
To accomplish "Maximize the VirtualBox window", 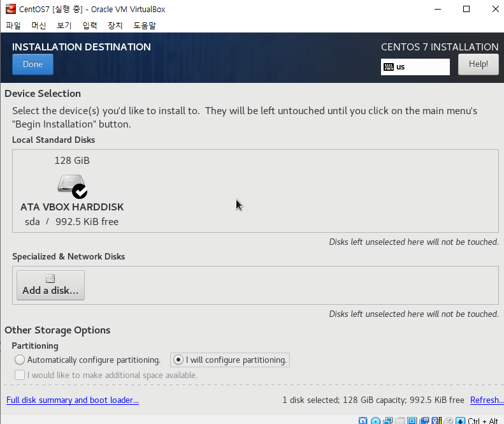I will (466, 9).
